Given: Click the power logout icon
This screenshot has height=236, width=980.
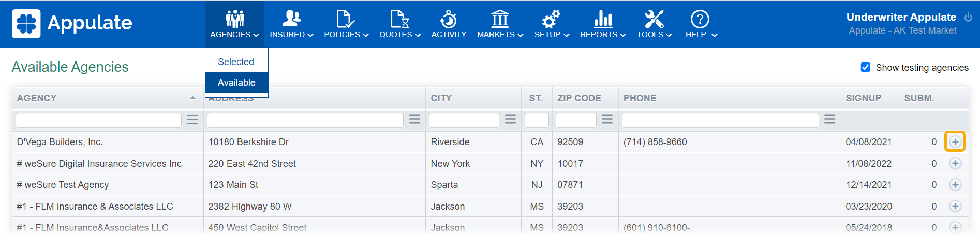Looking at the screenshot, I should 968,17.
